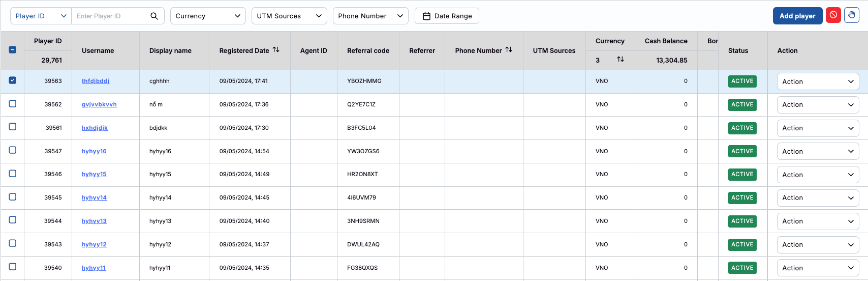Viewport: 868px width, 281px height.
Task: Click the search magnifier icon
Action: (154, 16)
